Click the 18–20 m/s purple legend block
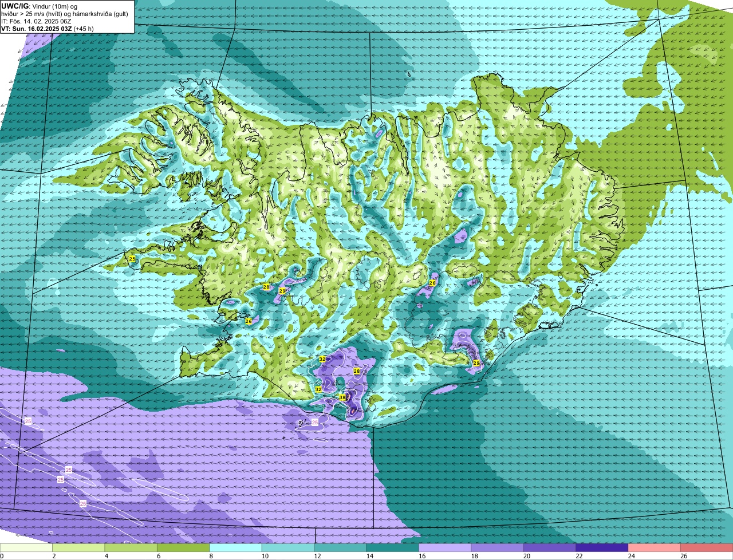 coord(498,548)
